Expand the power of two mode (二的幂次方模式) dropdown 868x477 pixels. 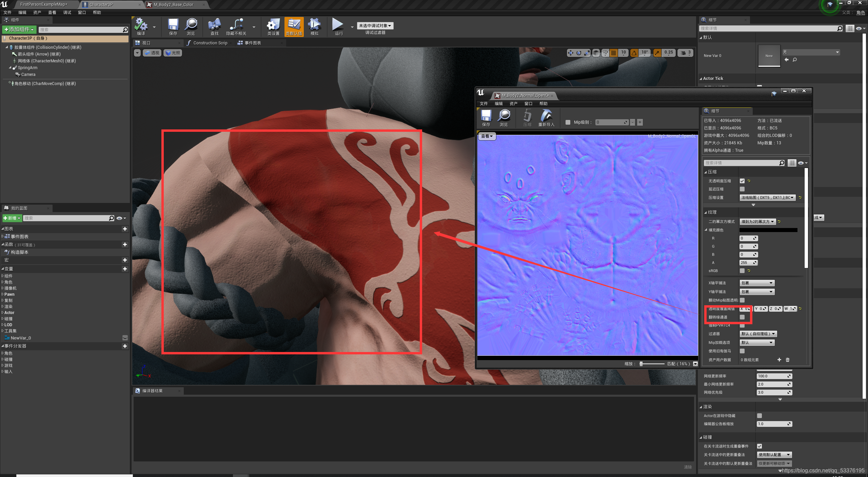coord(757,222)
